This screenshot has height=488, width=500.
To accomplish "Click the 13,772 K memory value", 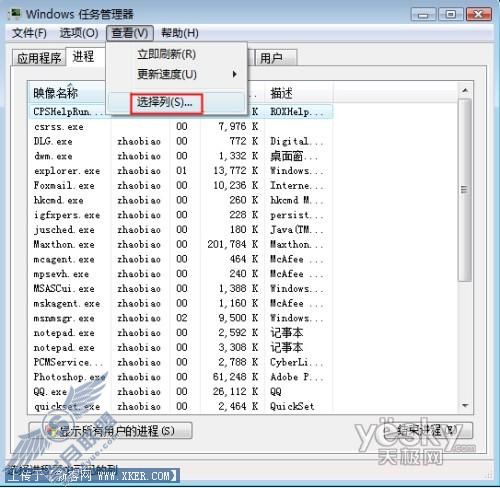I will pos(236,171).
